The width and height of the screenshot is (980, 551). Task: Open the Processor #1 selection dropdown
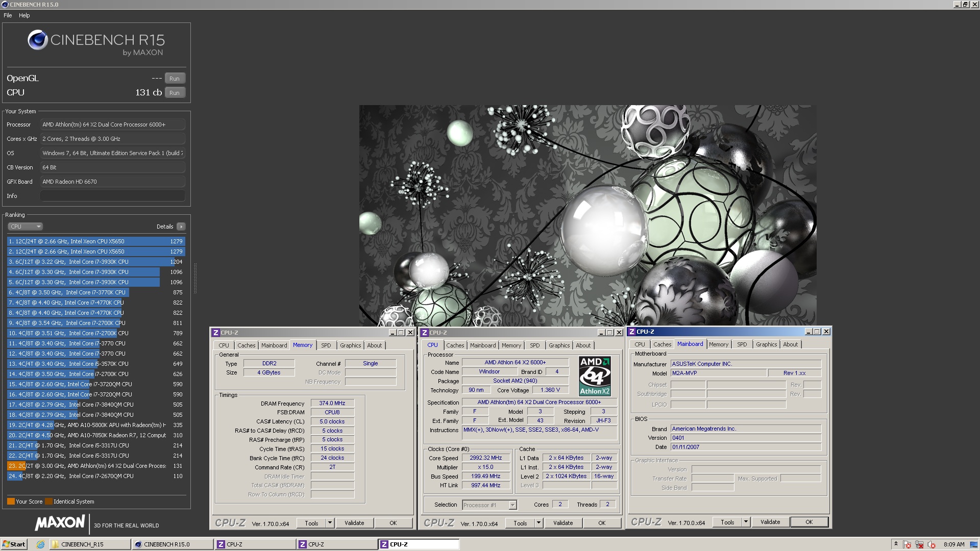[x=489, y=505]
